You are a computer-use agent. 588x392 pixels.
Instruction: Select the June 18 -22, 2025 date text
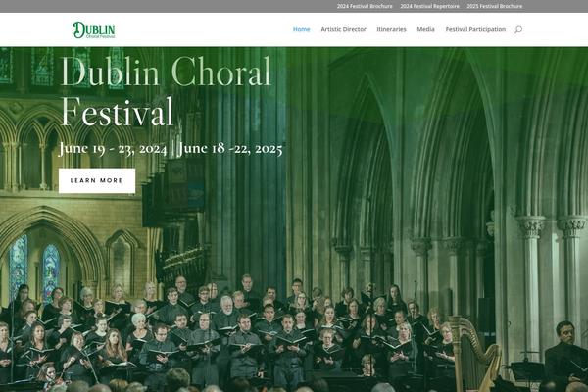coord(230,149)
